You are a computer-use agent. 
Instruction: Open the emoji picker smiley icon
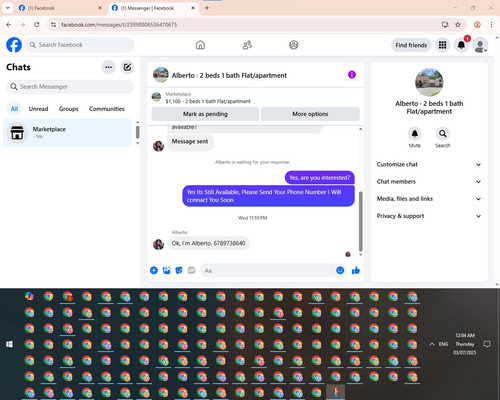(x=340, y=270)
